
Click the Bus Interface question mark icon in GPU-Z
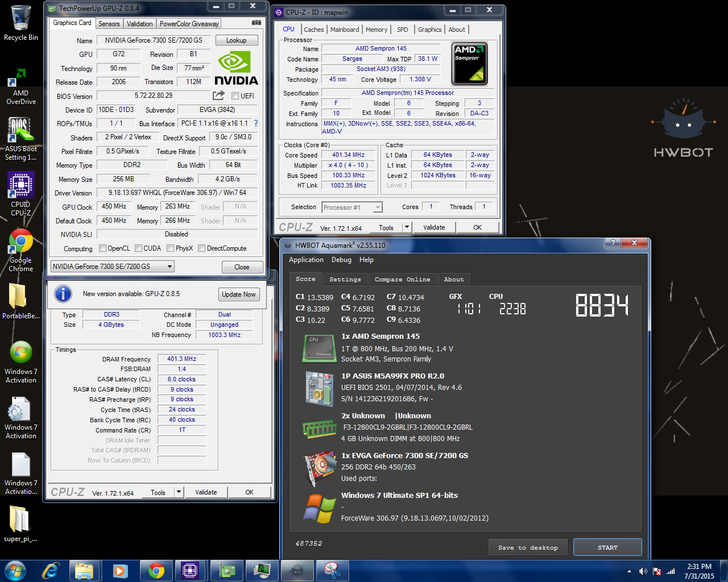255,123
